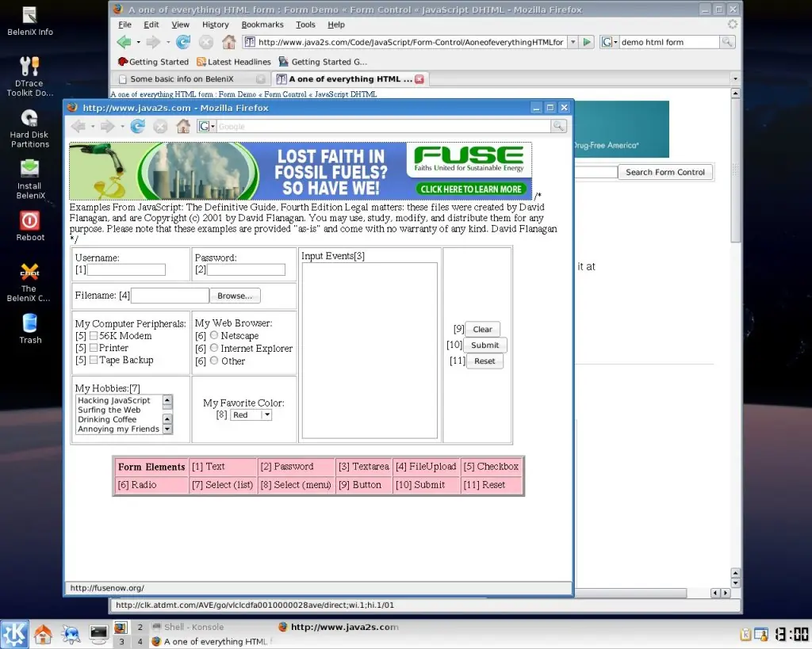The image size is (812, 649).
Task: Open the tab list dropdown at tab bar end
Action: point(735,78)
